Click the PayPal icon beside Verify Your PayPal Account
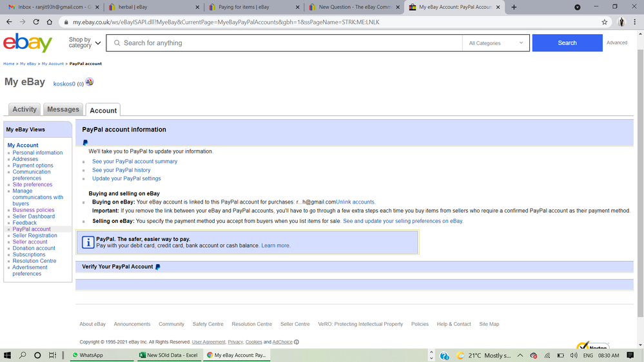Image resolution: width=644 pixels, height=362 pixels. (x=158, y=267)
